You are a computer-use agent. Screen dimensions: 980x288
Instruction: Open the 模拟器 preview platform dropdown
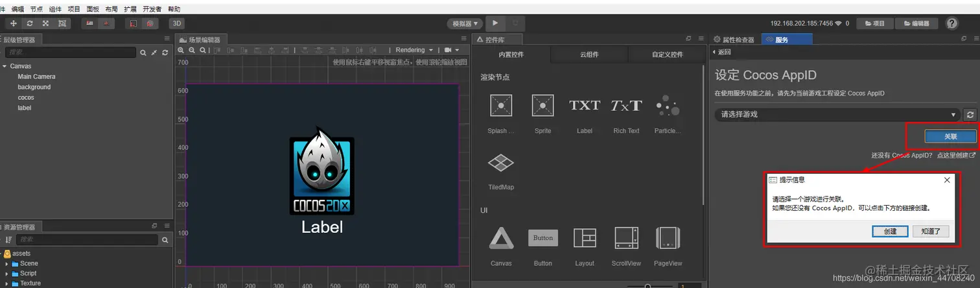[465, 23]
